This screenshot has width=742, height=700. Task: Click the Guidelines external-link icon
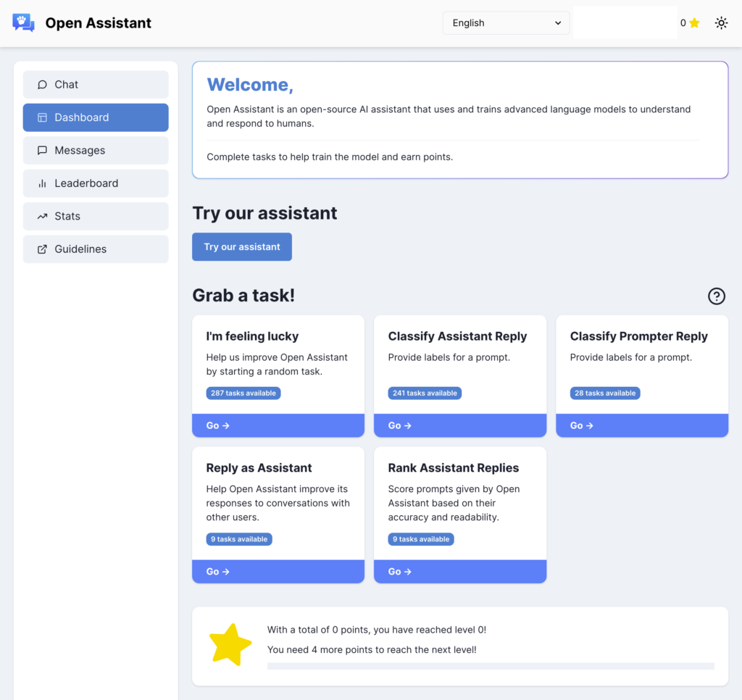coord(43,249)
